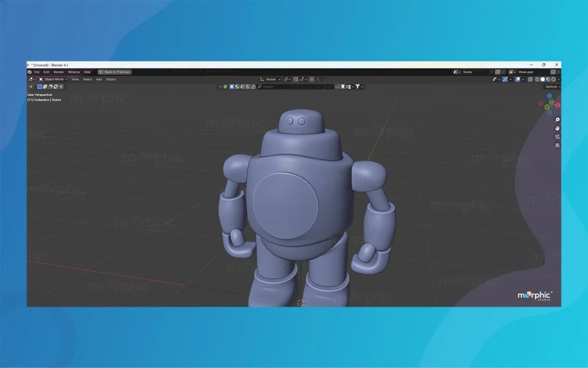Viewport: 588px width, 368px height.
Task: Open the display settings tree icon dropdown
Action: [350, 87]
